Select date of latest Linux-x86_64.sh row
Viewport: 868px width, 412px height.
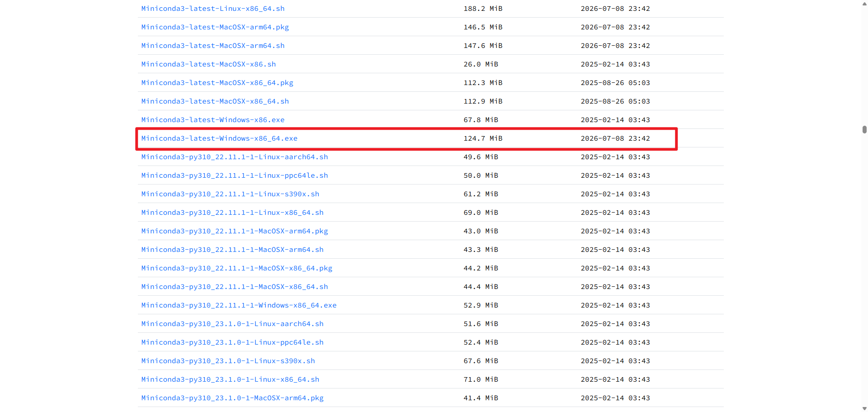[615, 9]
